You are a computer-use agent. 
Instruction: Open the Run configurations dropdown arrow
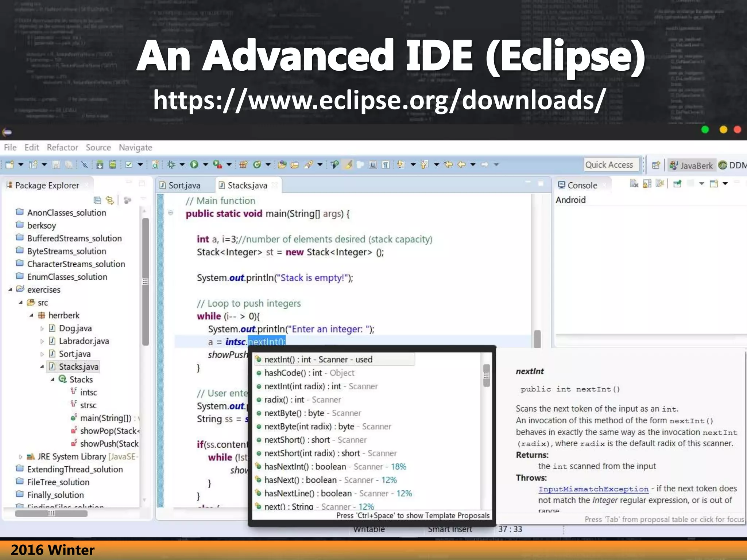click(x=205, y=165)
